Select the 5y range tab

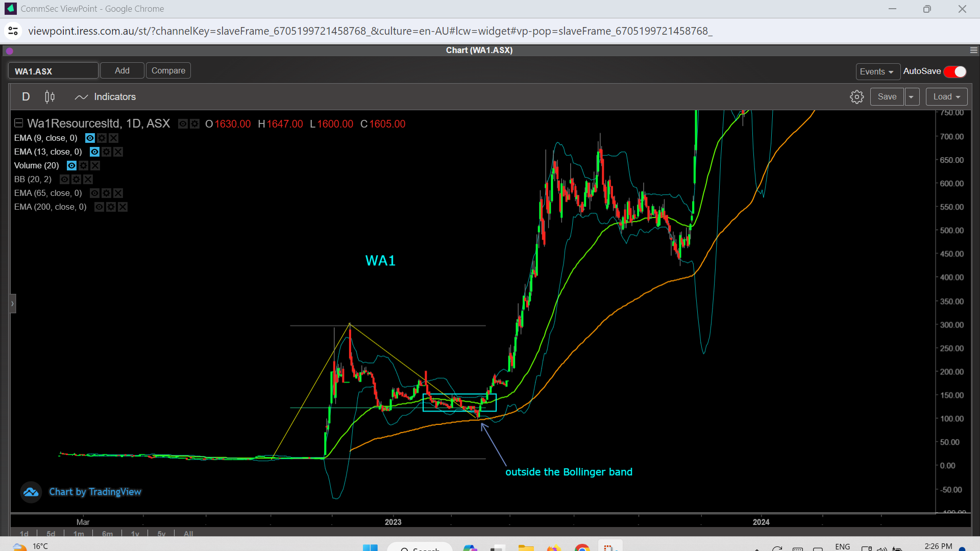161,534
